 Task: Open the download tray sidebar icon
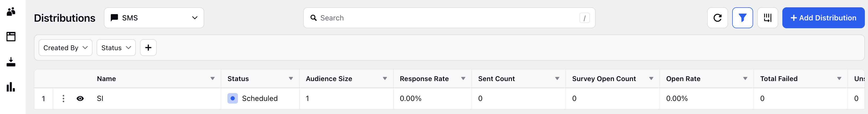(11, 62)
